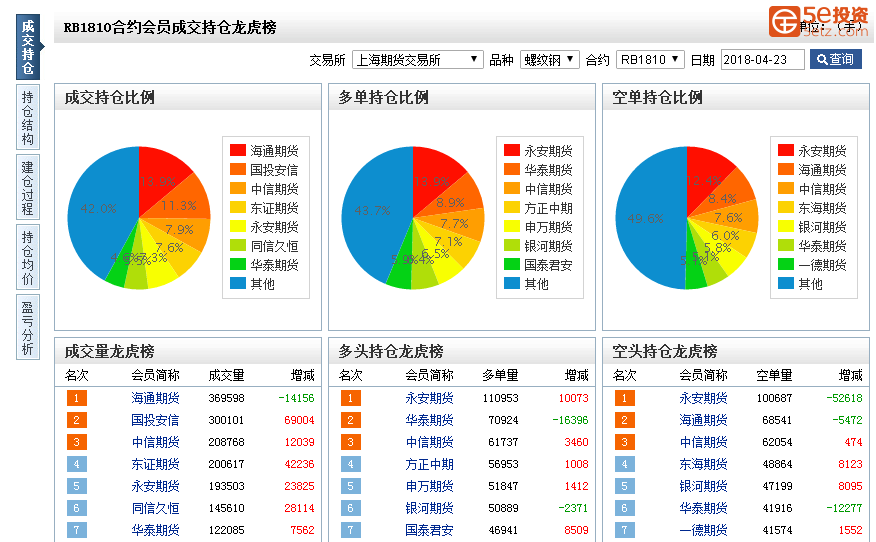Click the 49.6% blue slice in 空单持仓比例 pie

tap(645, 218)
